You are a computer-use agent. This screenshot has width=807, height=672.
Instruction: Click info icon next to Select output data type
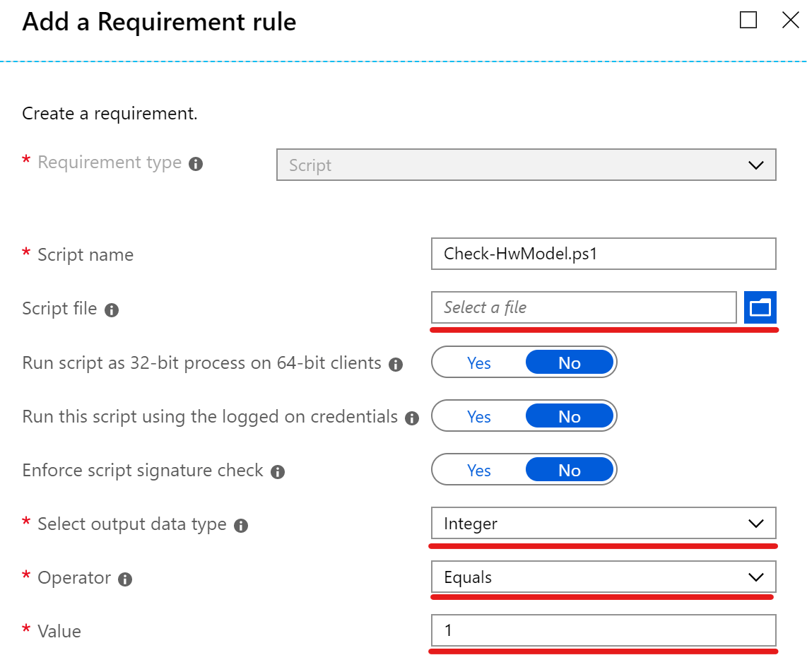pyautogui.click(x=241, y=526)
